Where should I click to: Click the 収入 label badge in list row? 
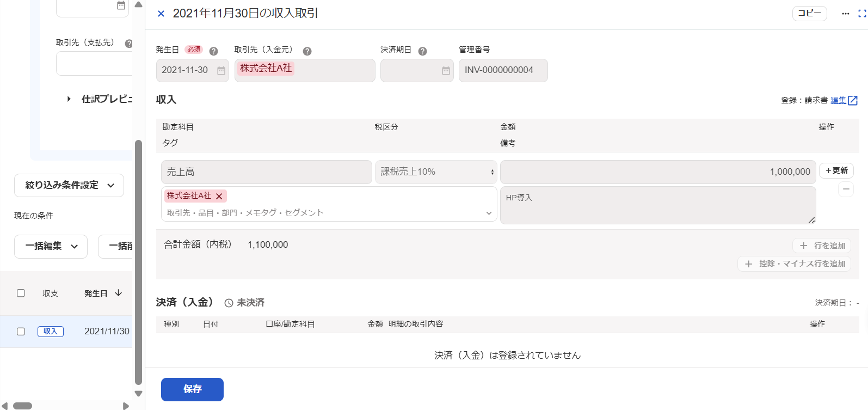click(51, 332)
